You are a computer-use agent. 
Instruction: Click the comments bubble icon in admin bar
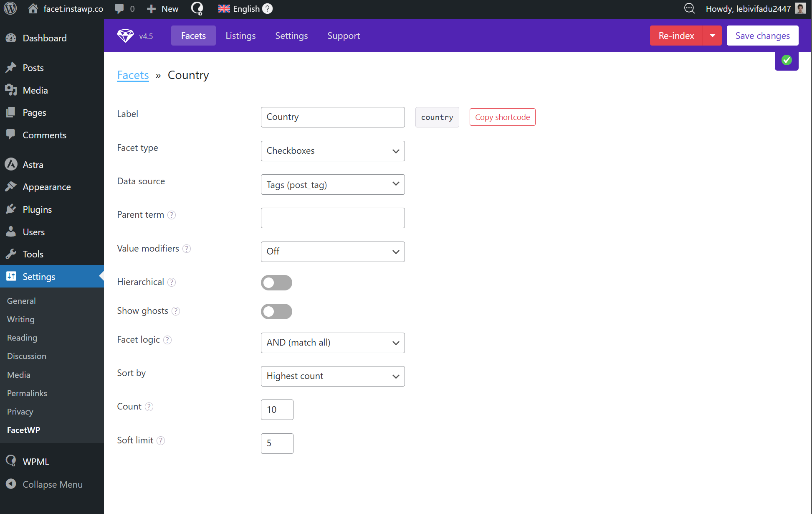119,8
